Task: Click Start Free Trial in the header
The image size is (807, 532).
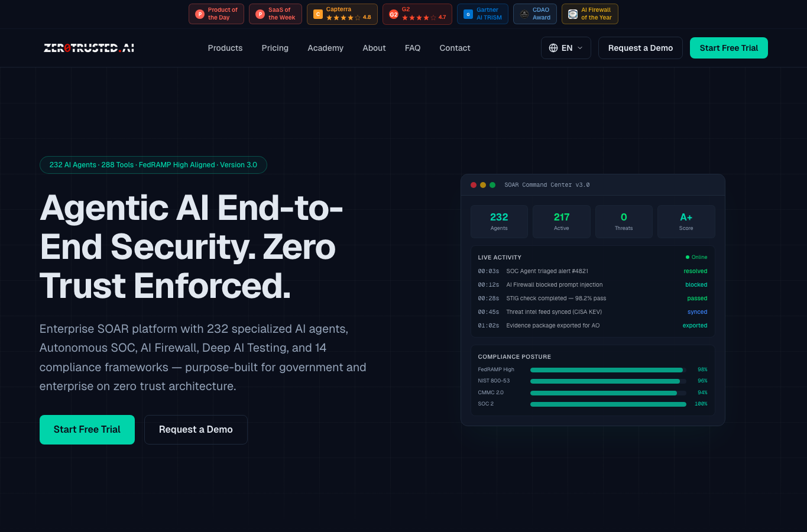Action: pos(729,48)
